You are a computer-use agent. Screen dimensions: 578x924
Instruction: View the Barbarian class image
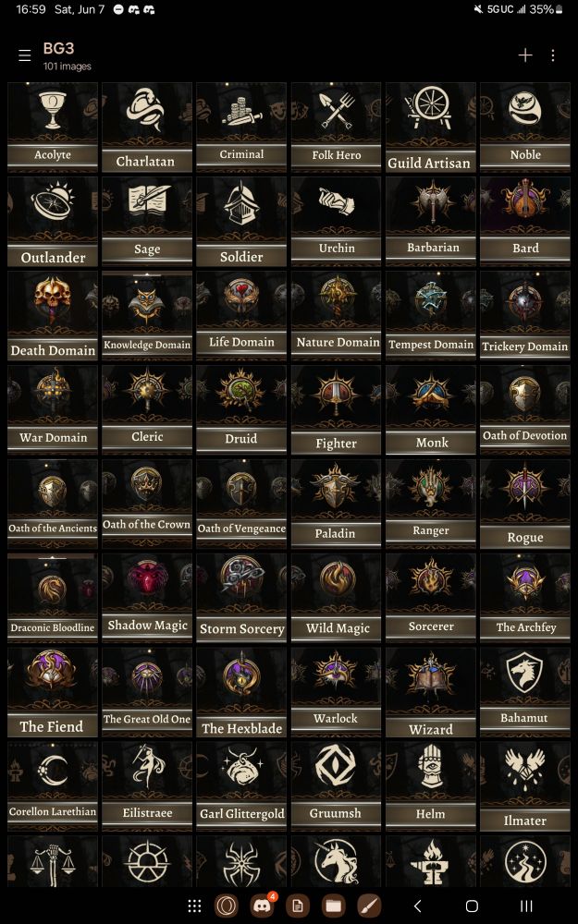coord(431,222)
